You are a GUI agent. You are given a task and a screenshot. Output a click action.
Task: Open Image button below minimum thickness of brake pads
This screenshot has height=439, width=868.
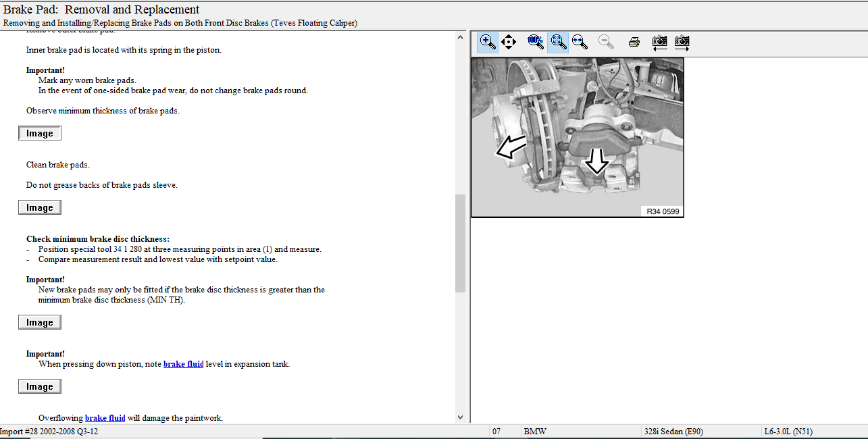pos(40,133)
